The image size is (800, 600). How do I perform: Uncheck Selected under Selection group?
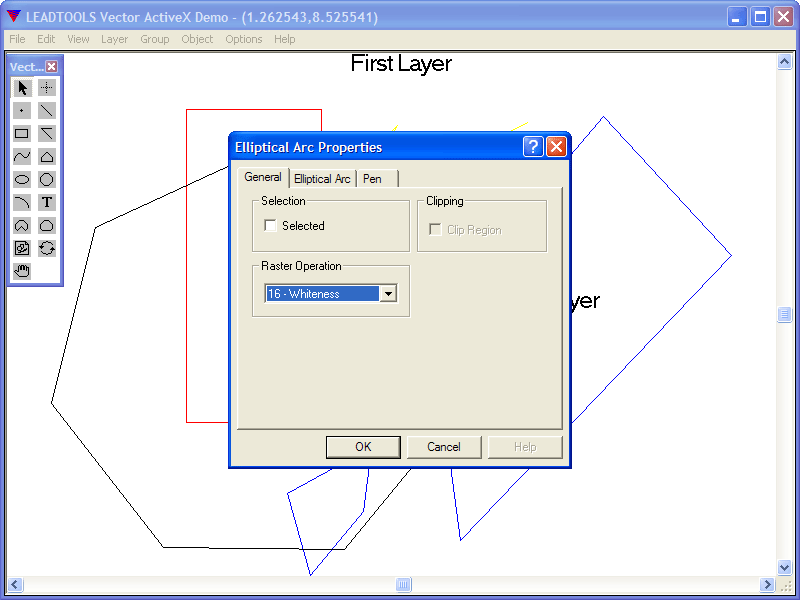(270, 226)
